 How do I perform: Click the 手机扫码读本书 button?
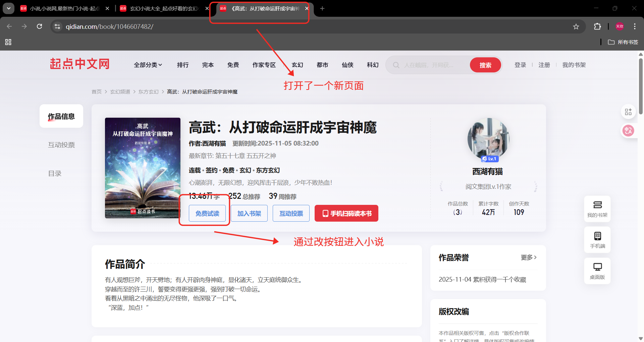click(346, 213)
